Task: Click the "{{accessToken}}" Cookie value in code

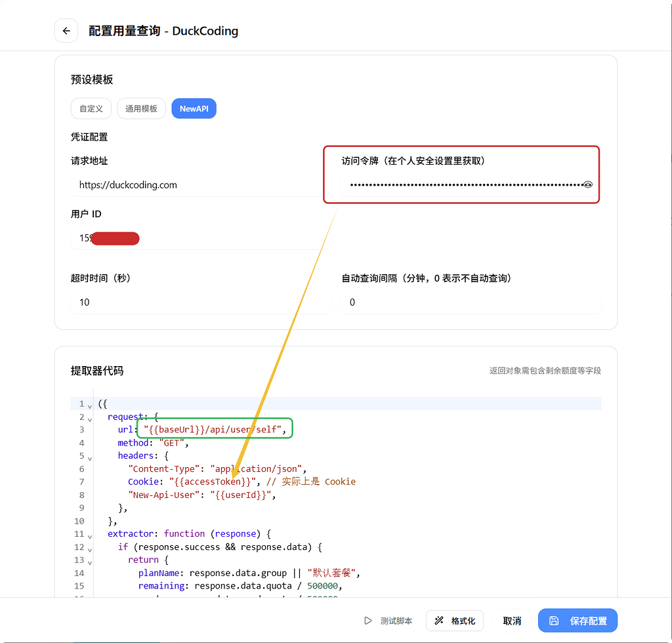Action: 212,482
